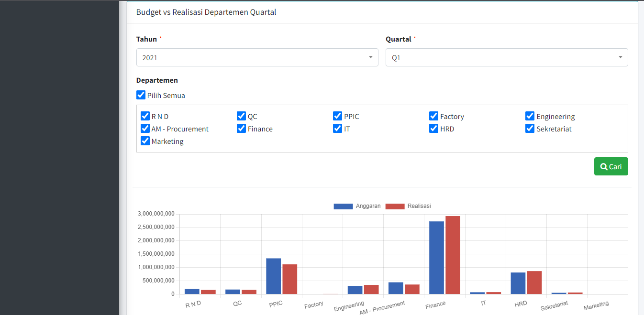This screenshot has height=315, width=644.
Task: Uncheck the PPIC checkbox
Action: click(337, 116)
